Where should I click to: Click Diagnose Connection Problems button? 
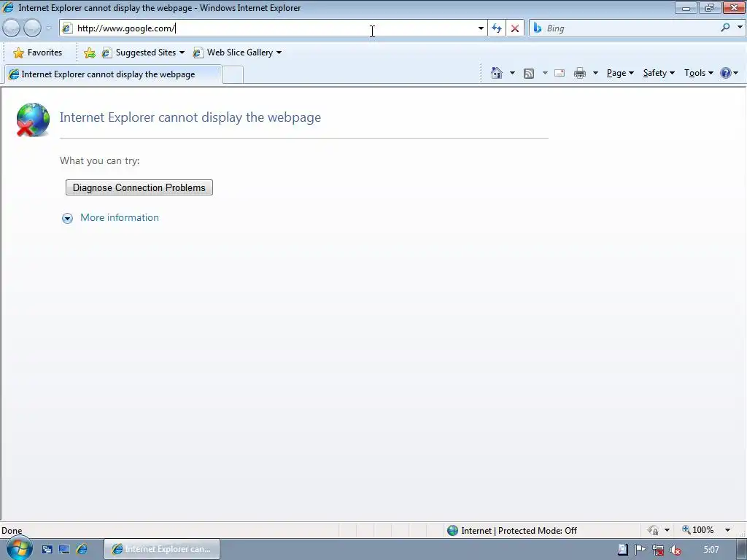139,187
